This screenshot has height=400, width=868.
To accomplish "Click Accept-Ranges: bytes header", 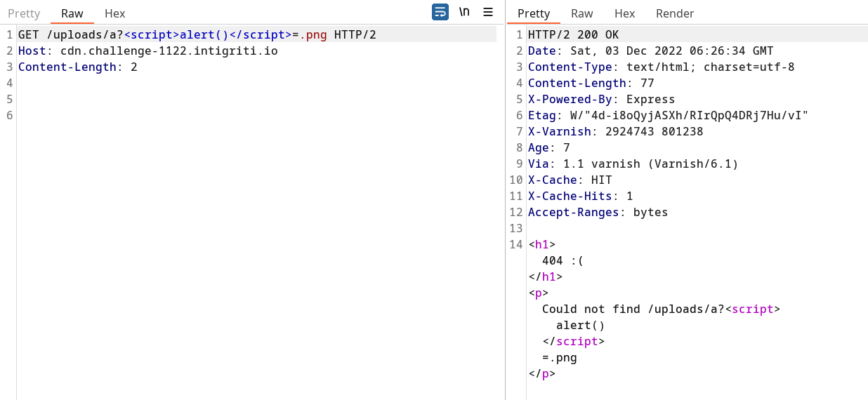I will point(598,212).
